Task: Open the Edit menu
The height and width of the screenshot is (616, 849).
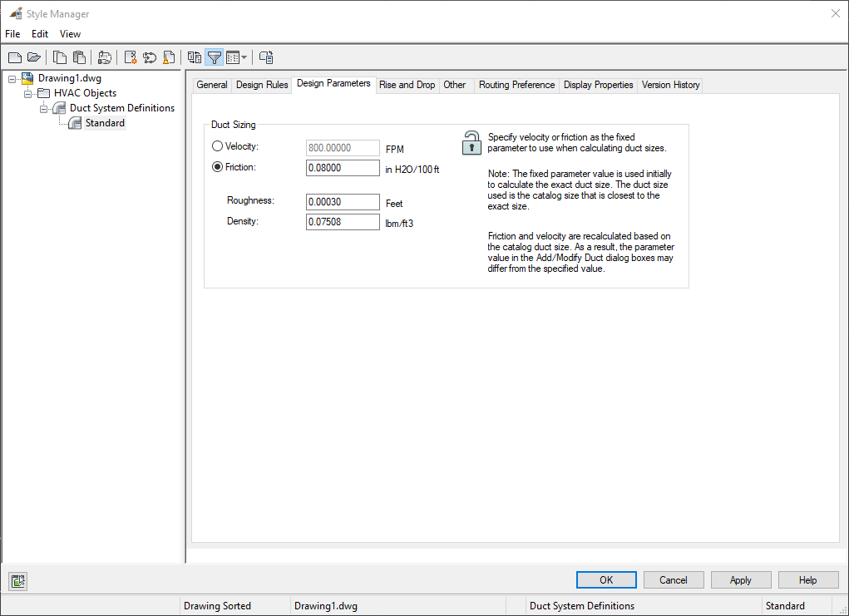Action: (x=40, y=33)
